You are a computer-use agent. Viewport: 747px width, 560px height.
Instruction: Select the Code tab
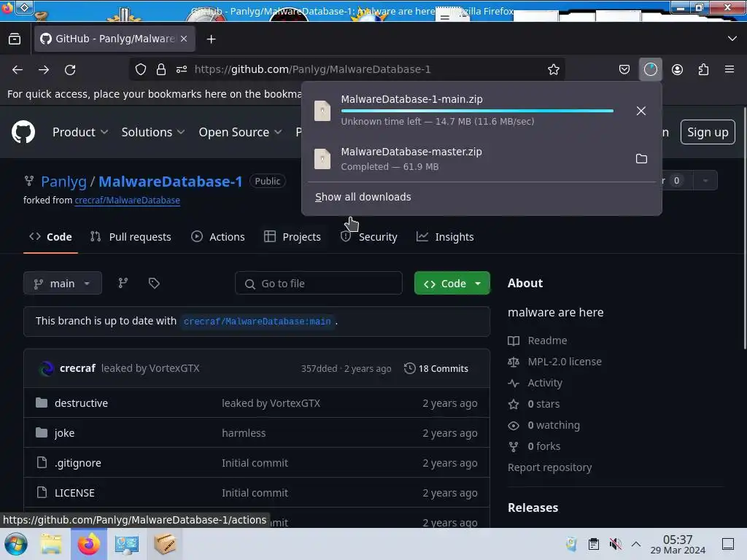50,237
